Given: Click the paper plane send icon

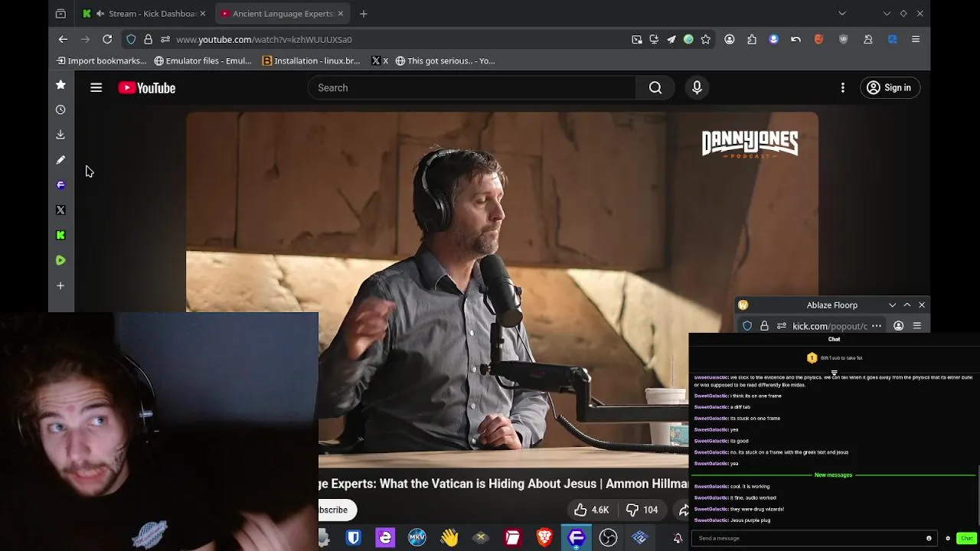Looking at the screenshot, I should coord(671,39).
